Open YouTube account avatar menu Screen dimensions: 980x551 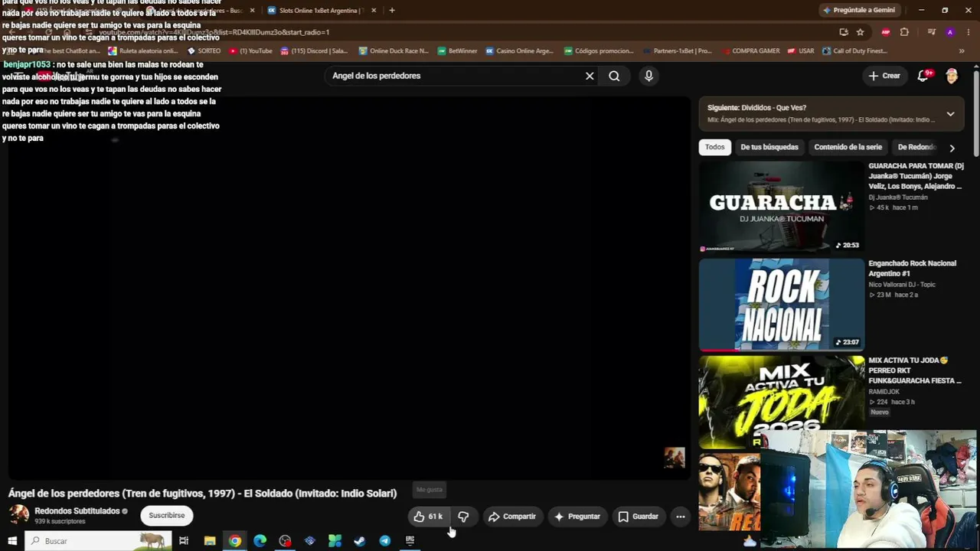click(952, 76)
